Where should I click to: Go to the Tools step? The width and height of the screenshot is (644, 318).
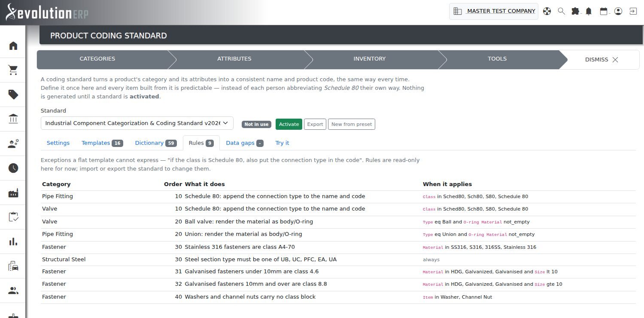click(497, 59)
